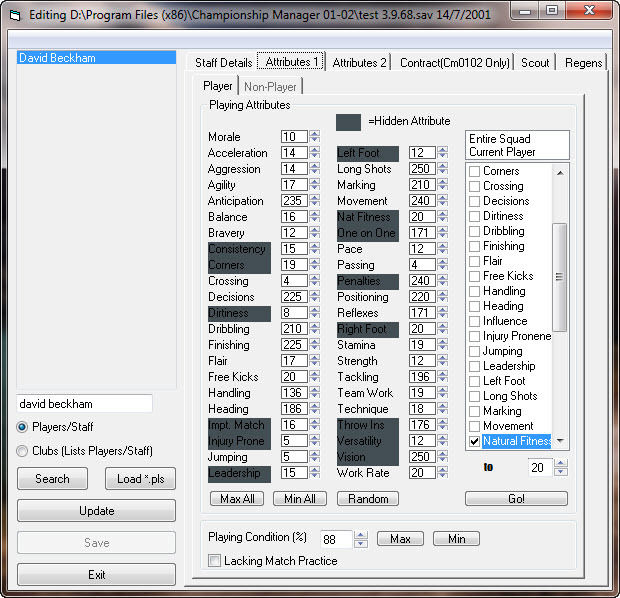Check the Heading checkbox in list
The height and width of the screenshot is (598, 620).
[x=474, y=306]
